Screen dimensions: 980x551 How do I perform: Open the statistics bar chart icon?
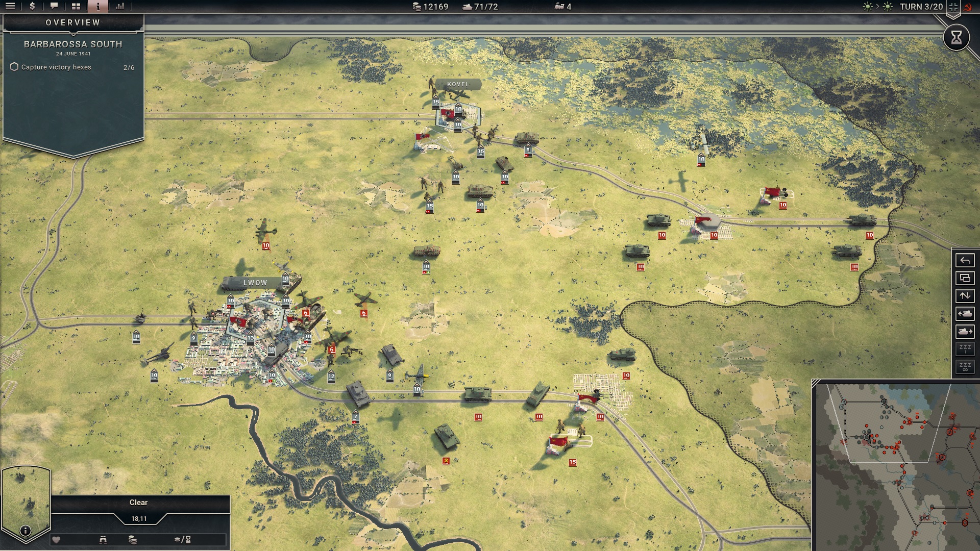coord(120,6)
